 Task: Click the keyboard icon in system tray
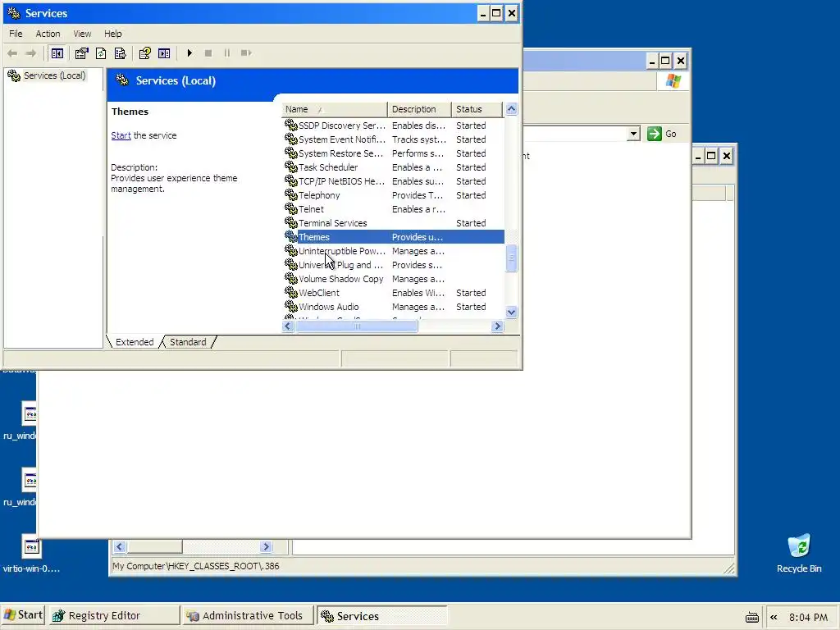tap(751, 617)
